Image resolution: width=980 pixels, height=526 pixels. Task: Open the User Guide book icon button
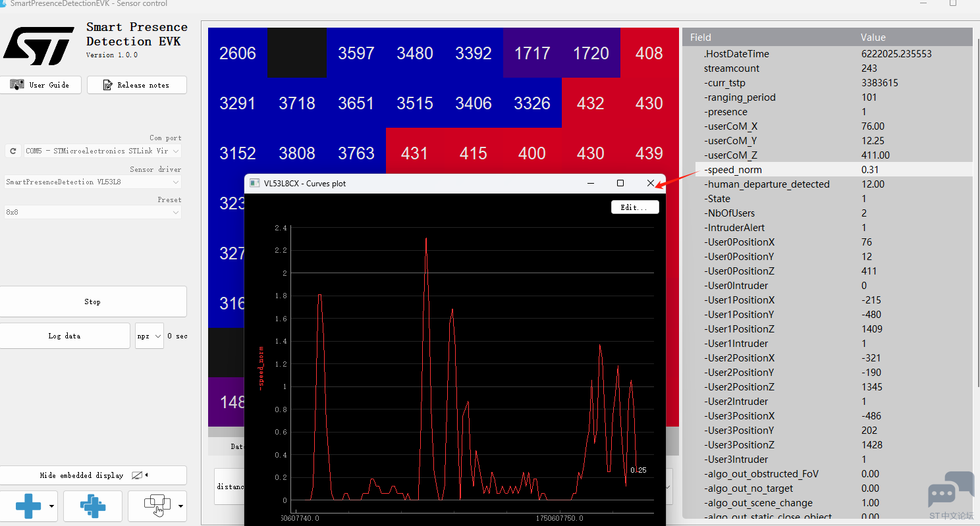point(40,85)
